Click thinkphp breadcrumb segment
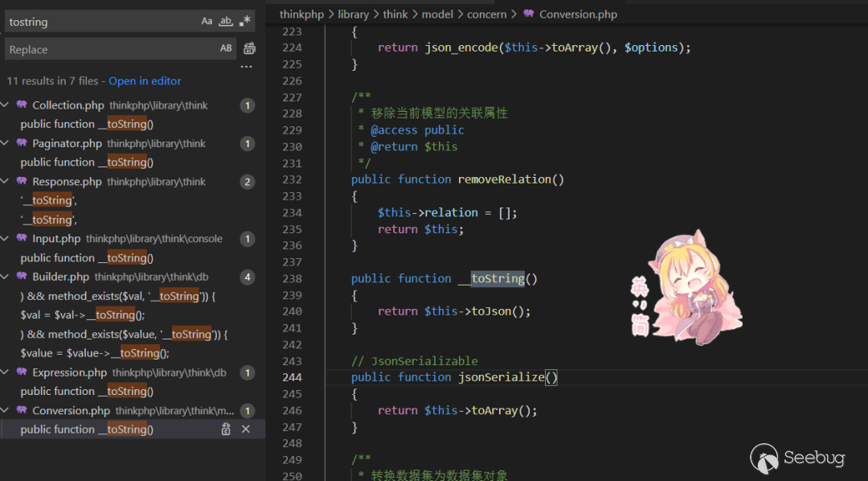 click(301, 14)
